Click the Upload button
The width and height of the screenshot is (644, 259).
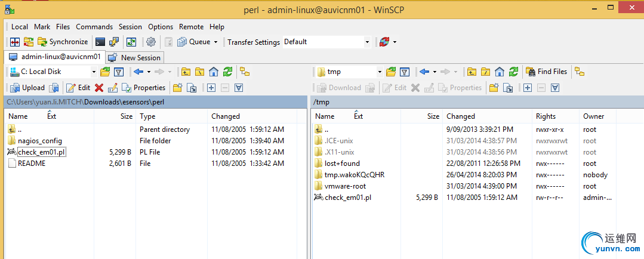pyautogui.click(x=27, y=88)
